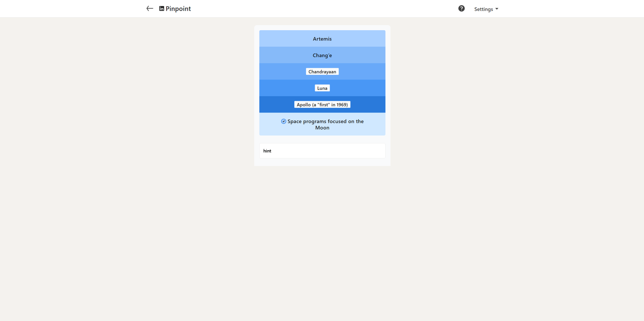Click the lightest blue band left of Artemis
The height and width of the screenshot is (321, 644).
tap(282, 39)
